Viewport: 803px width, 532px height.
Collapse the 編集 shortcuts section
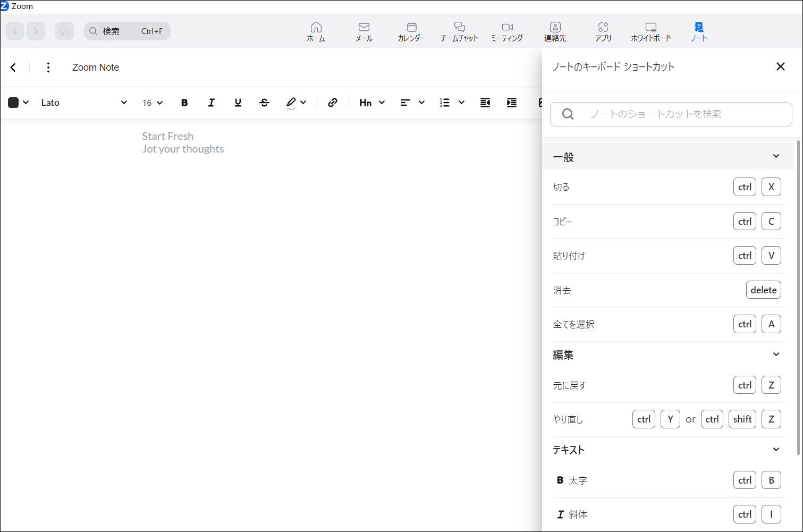[776, 354]
